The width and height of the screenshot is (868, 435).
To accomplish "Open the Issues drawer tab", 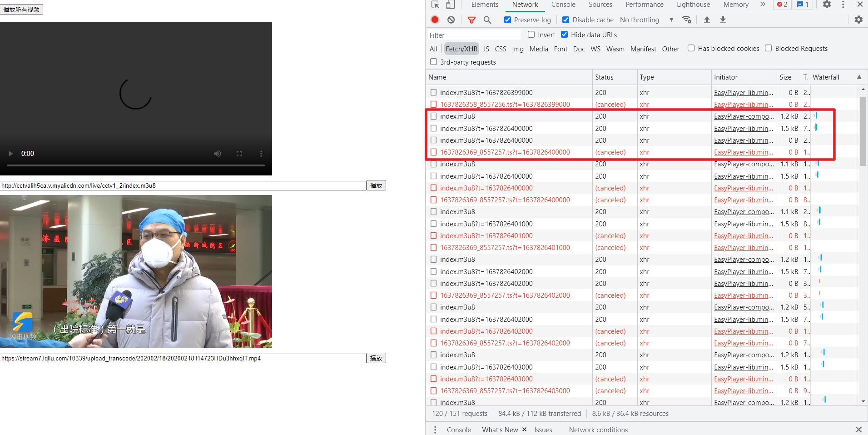I will (x=543, y=430).
